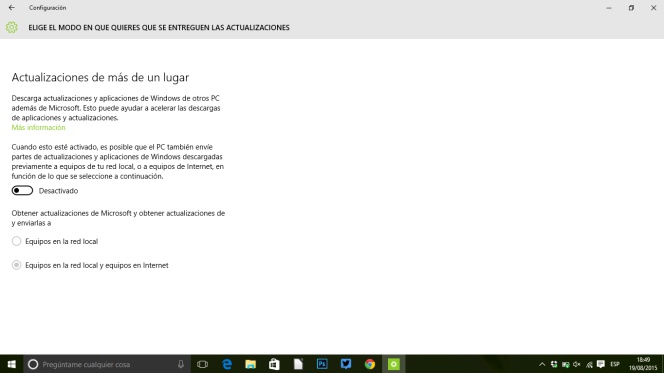Check the battery status tray icon
This screenshot has width=664, height=373.
coord(565,364)
